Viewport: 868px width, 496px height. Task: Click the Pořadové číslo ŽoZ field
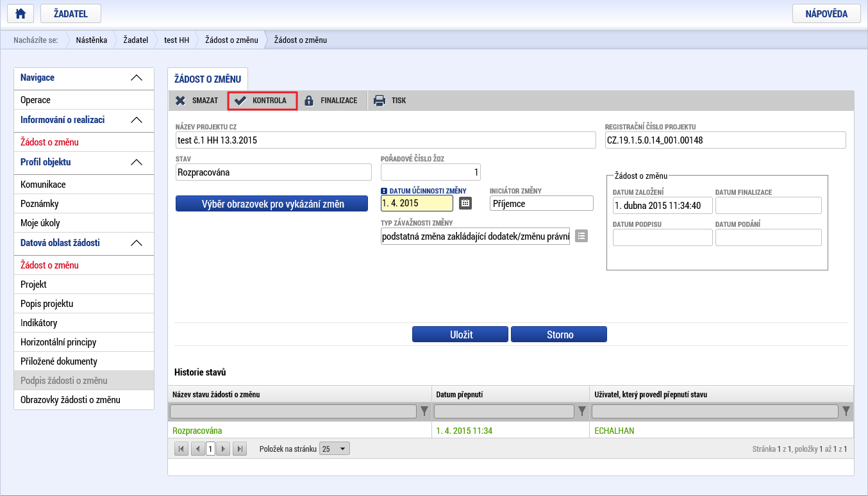[x=431, y=172]
